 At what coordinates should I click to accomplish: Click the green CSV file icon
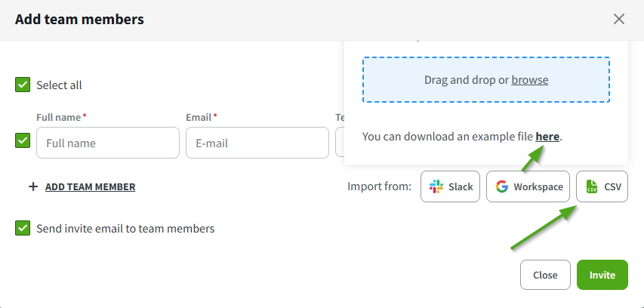coord(592,186)
